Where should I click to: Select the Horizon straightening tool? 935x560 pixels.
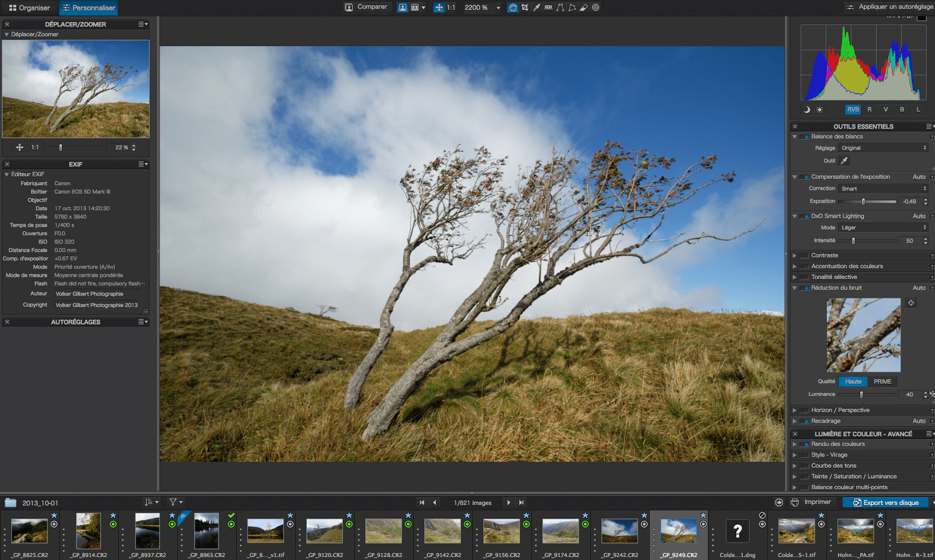click(548, 8)
